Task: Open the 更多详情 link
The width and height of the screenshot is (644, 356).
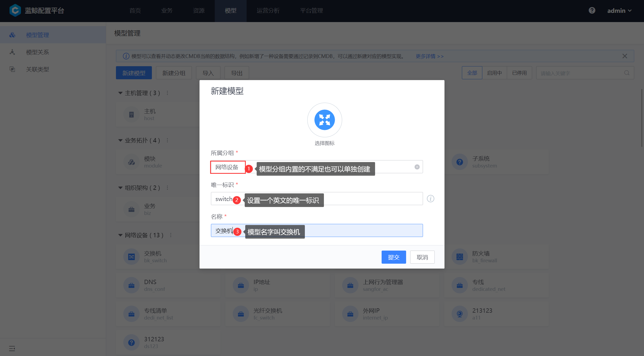Action: (430, 56)
